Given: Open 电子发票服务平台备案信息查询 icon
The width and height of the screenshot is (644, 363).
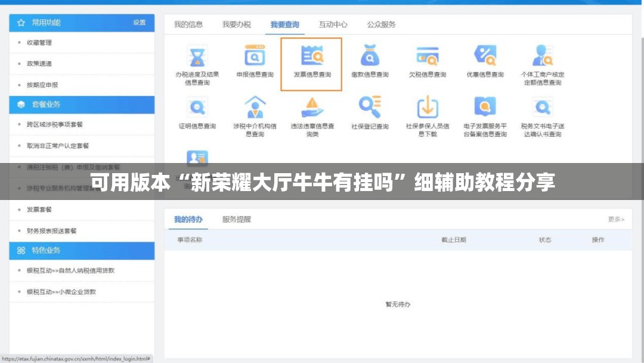Looking at the screenshot, I should click(x=485, y=107).
